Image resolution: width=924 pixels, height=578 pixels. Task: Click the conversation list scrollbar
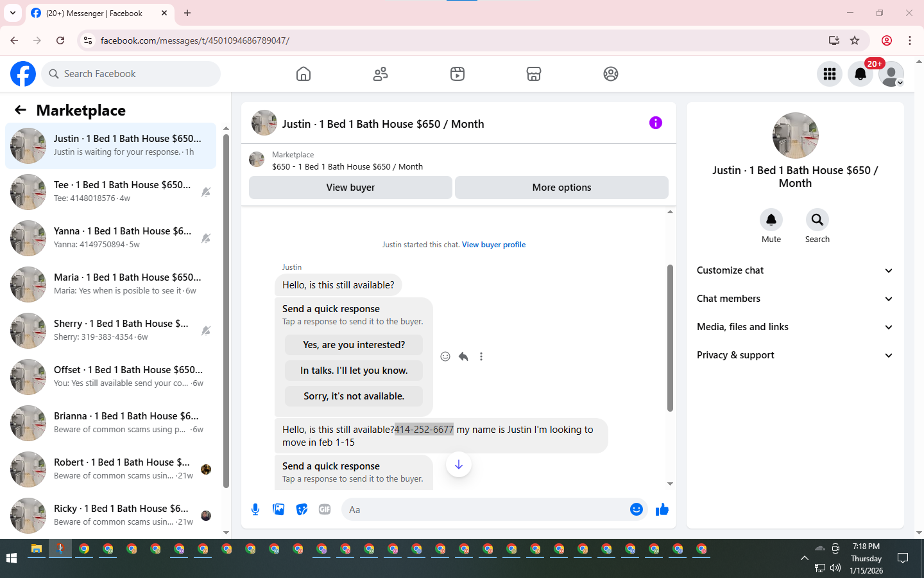(226, 310)
